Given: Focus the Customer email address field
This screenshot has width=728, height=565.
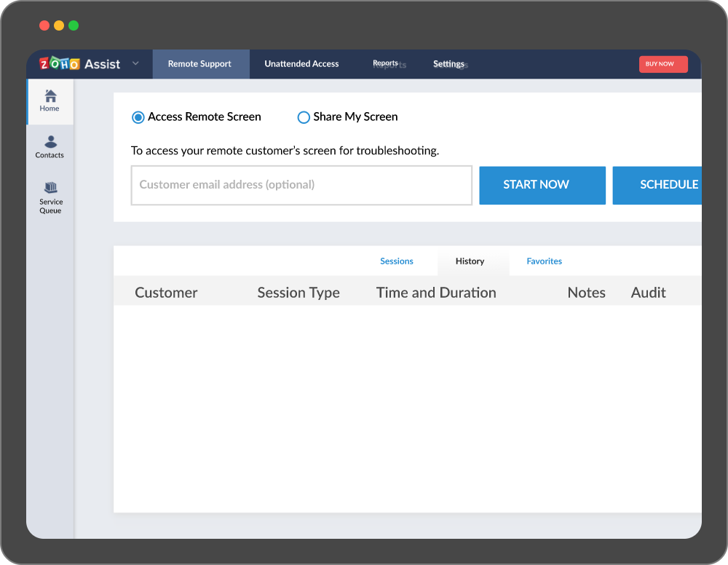Looking at the screenshot, I should (x=301, y=185).
